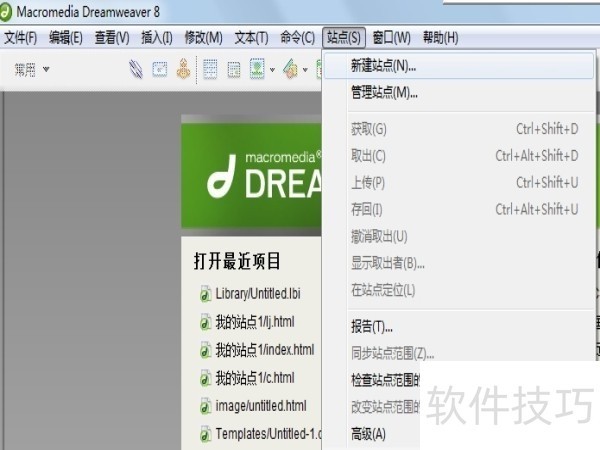The width and height of the screenshot is (600, 450).
Task: Expand the Images button dropdown arrow
Action: click(x=272, y=70)
